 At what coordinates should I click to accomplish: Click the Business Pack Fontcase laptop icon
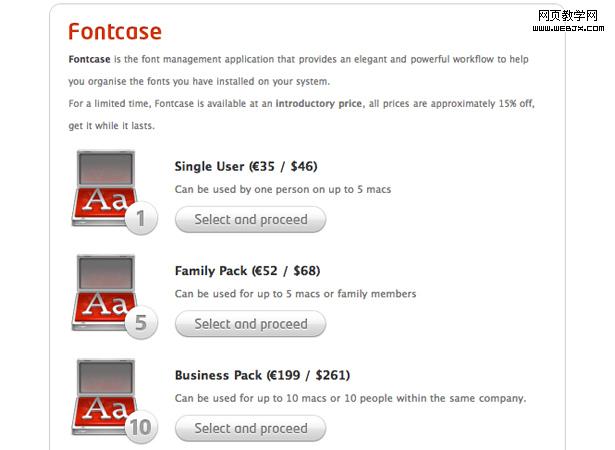[103, 397]
